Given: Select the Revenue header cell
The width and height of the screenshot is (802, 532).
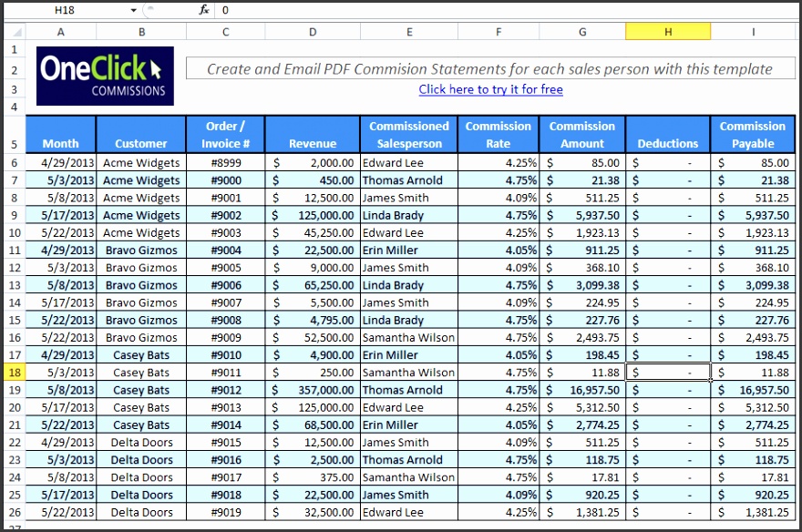Looking at the screenshot, I should [x=313, y=135].
